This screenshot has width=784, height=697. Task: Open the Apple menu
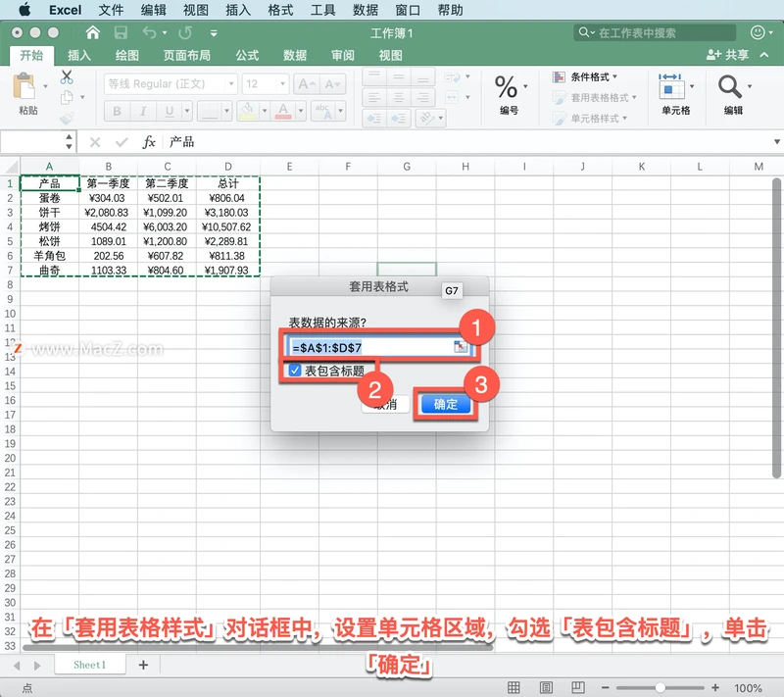pos(24,10)
